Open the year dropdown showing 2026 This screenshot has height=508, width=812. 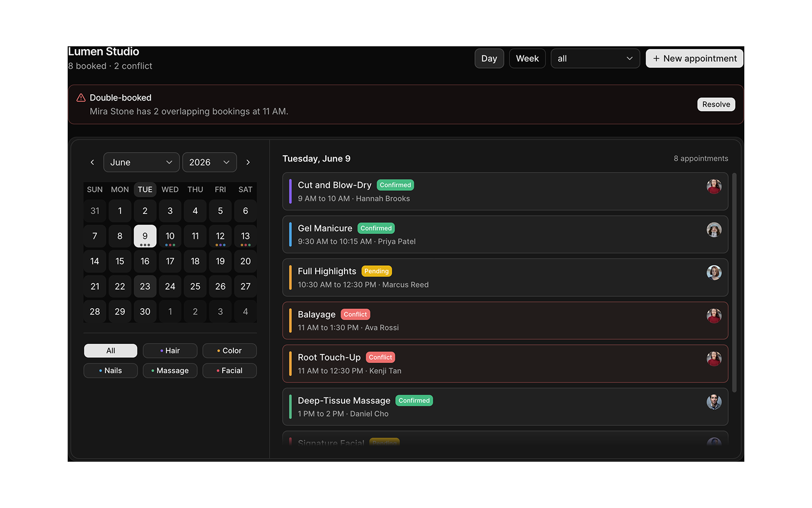[x=209, y=163]
